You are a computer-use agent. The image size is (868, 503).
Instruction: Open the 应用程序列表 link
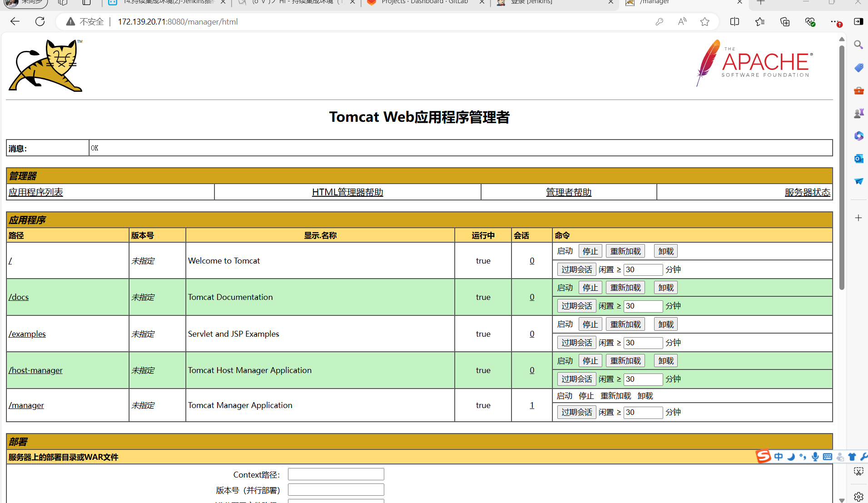point(36,192)
